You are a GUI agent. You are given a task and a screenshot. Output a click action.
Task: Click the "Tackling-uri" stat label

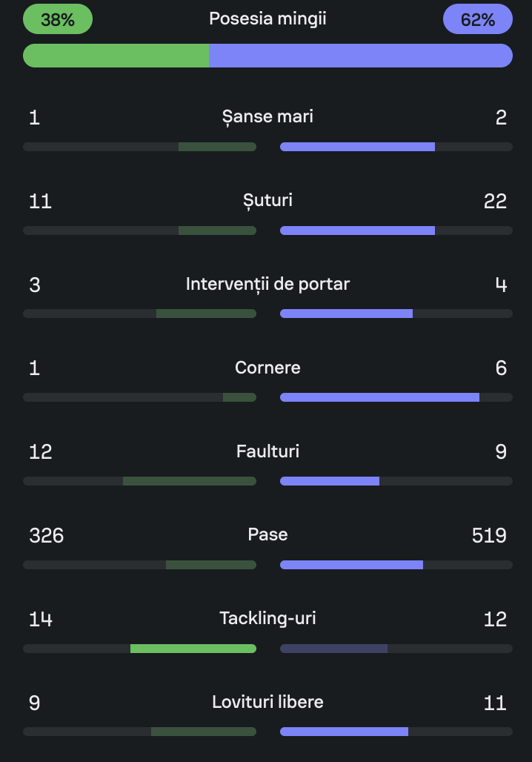click(x=267, y=619)
